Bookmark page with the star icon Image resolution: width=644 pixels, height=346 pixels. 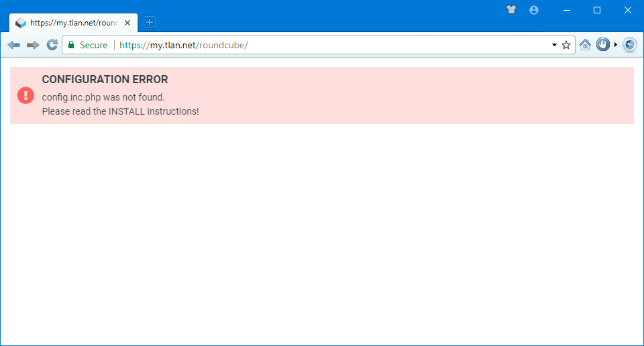pos(566,45)
